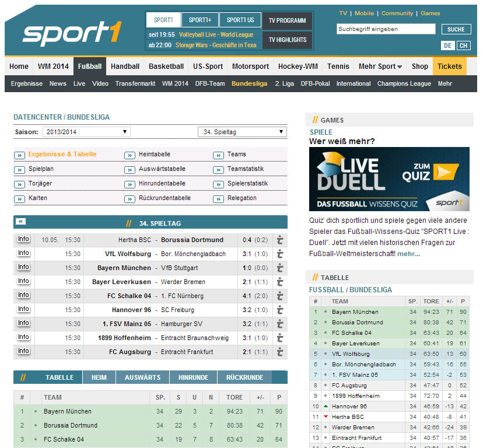The height and width of the screenshot is (448, 483).
Task: Click the Sport1 logo
Action: (x=72, y=33)
